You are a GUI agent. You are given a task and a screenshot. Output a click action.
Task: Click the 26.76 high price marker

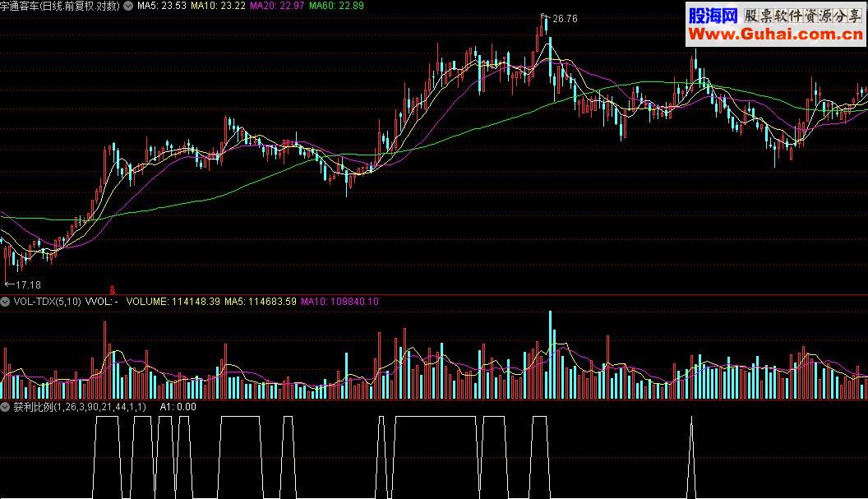[565, 19]
